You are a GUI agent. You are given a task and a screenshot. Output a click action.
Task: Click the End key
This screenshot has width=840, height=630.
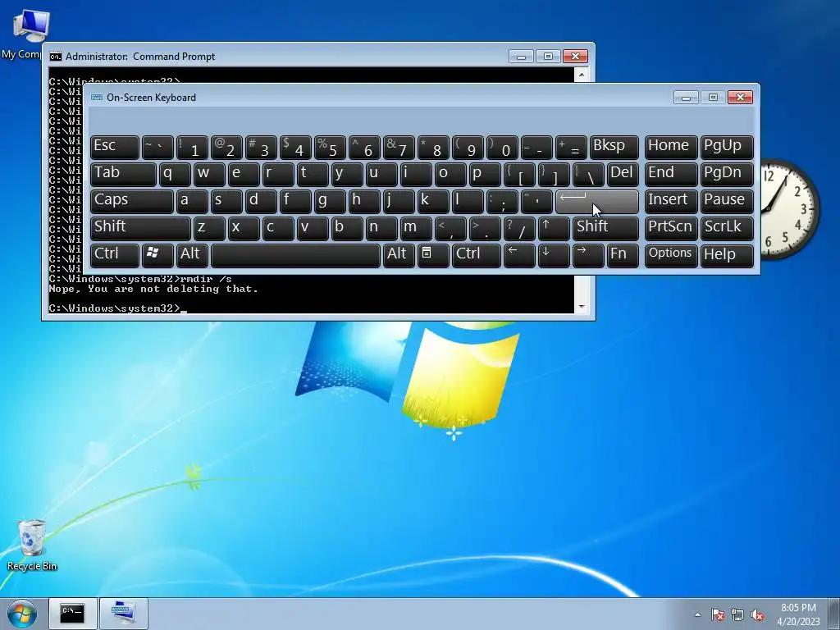(x=671, y=175)
